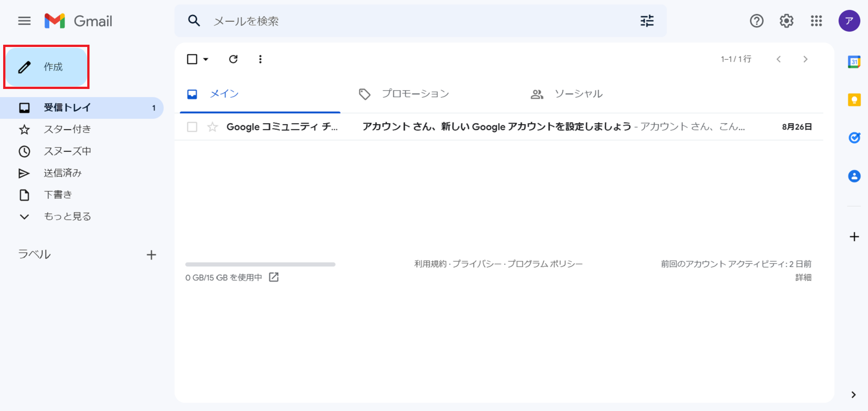Star the Google コミュニティ チーム email
This screenshot has width=868, height=411.
tap(212, 127)
